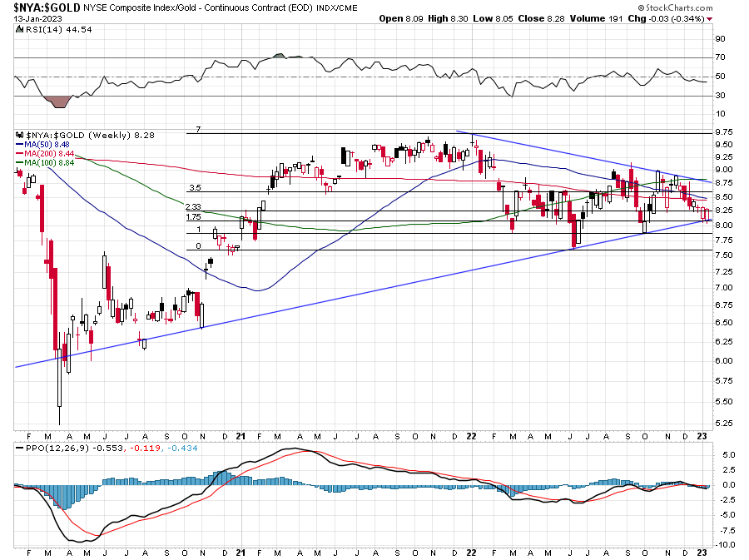Click the Open 8.09 value
The height and width of the screenshot is (560, 749).
401,18
